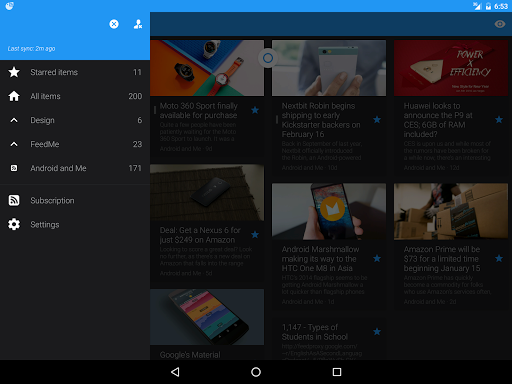The height and width of the screenshot is (384, 512).
Task: Open Settings gear icon
Action: (14, 224)
